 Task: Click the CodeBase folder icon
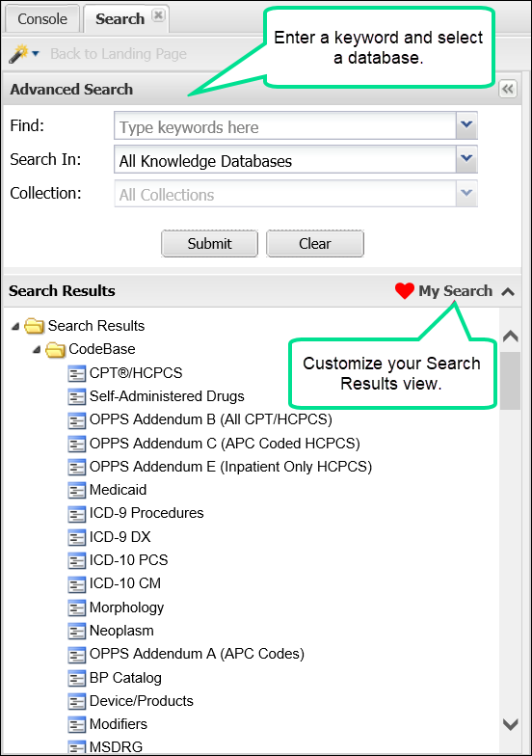(56, 349)
